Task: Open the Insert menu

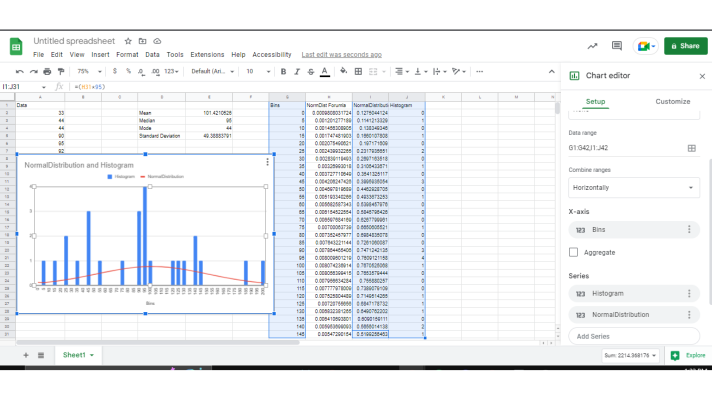Action: coord(100,54)
